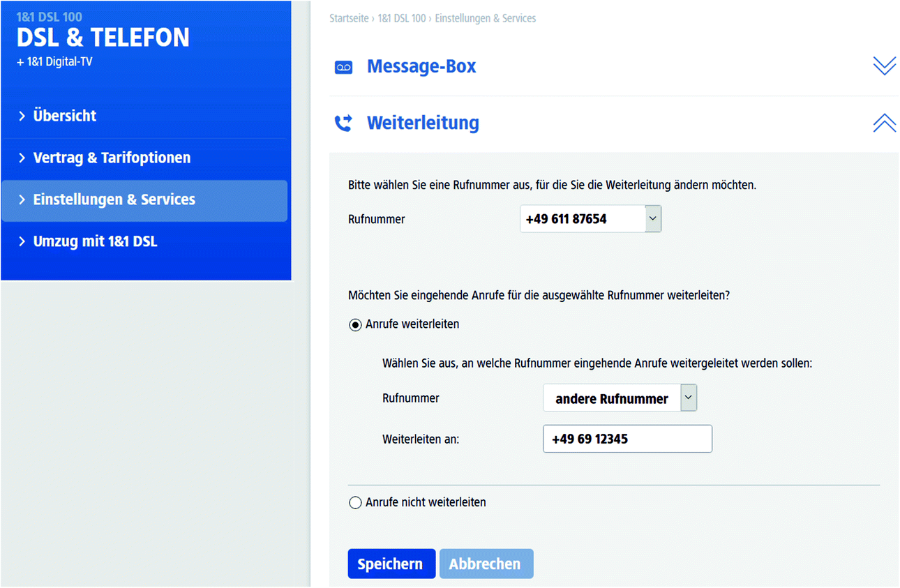Expand the Message-Box section chevron
900x588 pixels.
[x=884, y=66]
